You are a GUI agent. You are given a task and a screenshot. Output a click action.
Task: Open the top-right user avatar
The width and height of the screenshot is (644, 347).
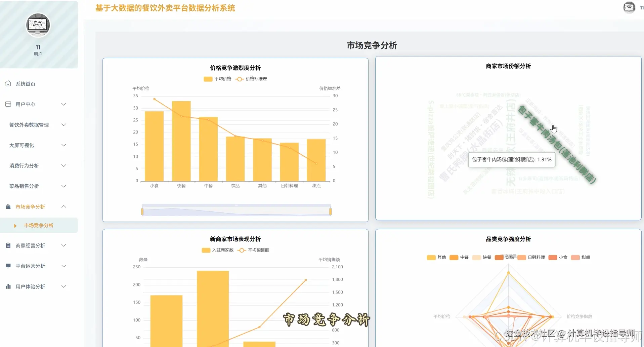(x=629, y=7)
